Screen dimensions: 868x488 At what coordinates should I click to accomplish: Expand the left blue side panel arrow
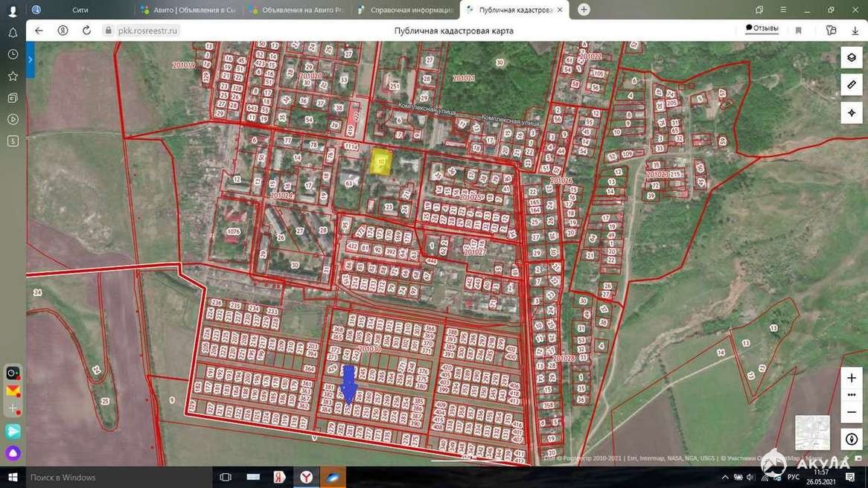[31, 60]
